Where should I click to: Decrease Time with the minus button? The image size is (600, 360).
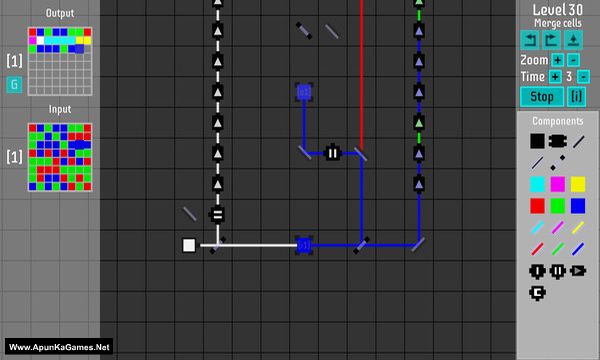click(583, 77)
